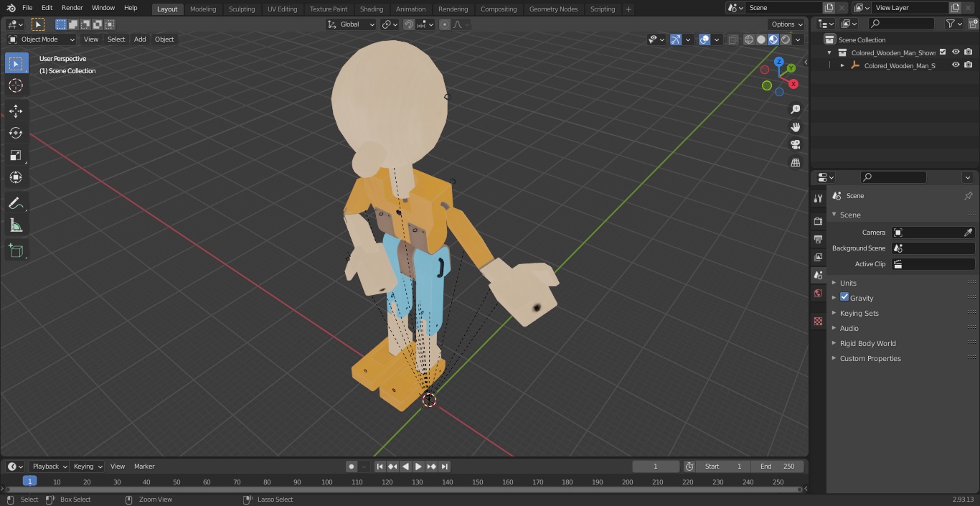Play the animation in reverse

click(x=405, y=467)
